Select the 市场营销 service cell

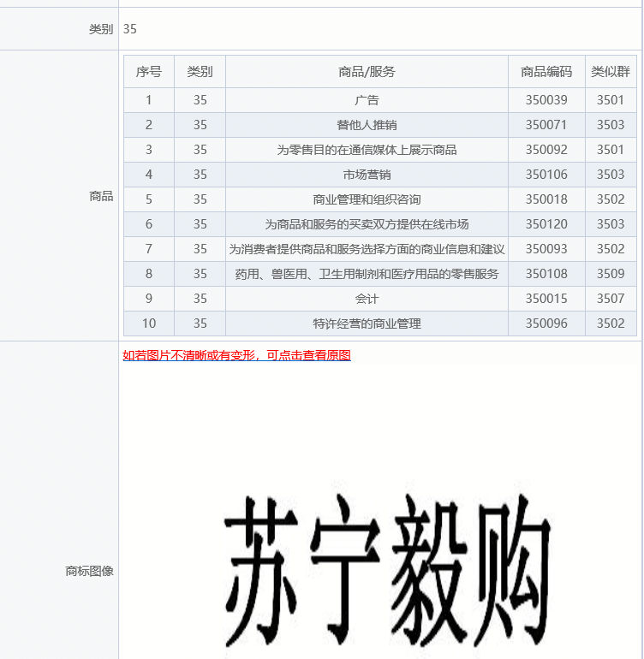point(367,175)
